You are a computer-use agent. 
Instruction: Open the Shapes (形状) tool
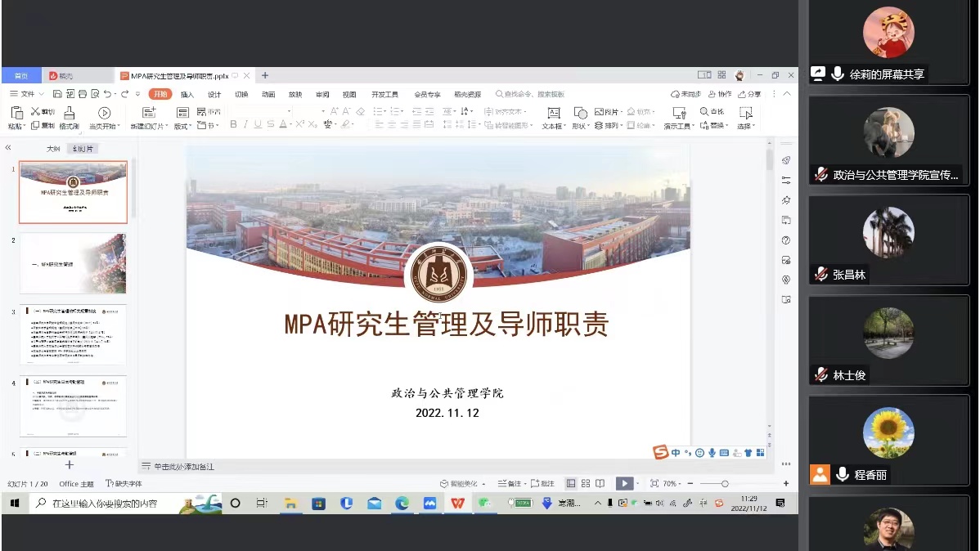tap(580, 113)
